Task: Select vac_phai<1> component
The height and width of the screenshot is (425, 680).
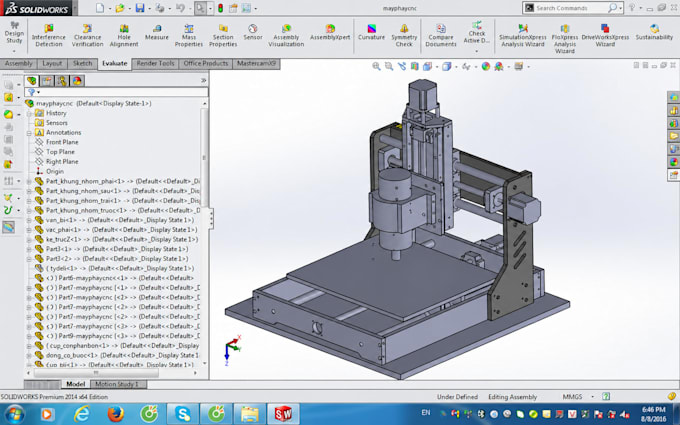Action: coord(121,229)
